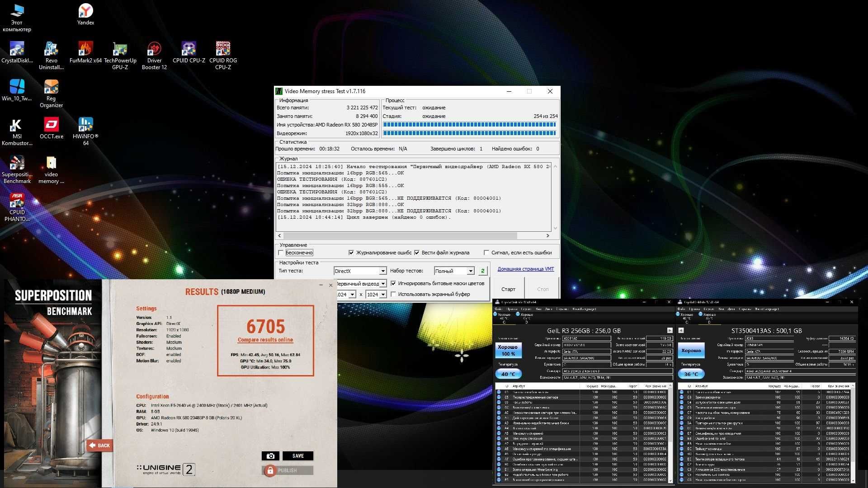Viewport: 868px width, 488px height.
Task: Open Язык(Language) menu in ST3500413AS window
Action: tap(767, 309)
